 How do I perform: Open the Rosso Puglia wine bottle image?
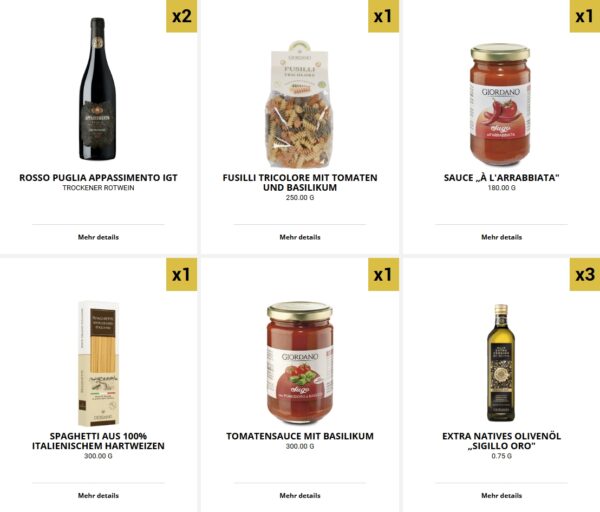pos(98,89)
